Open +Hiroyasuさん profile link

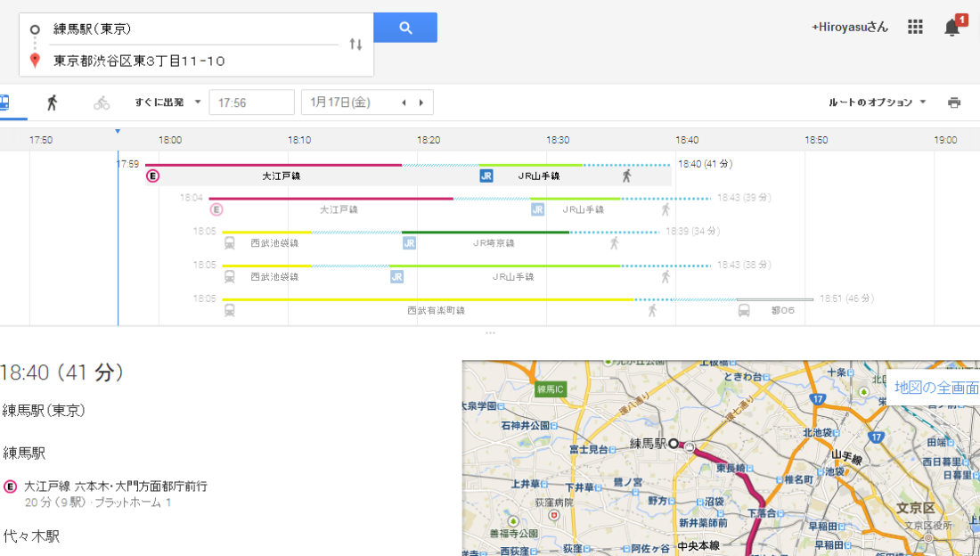849,28
